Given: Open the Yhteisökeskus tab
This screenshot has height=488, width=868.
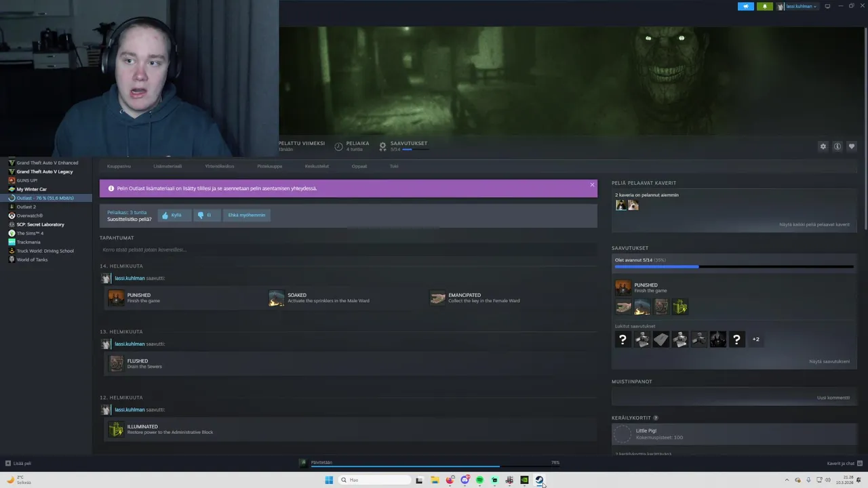Looking at the screenshot, I should [220, 166].
